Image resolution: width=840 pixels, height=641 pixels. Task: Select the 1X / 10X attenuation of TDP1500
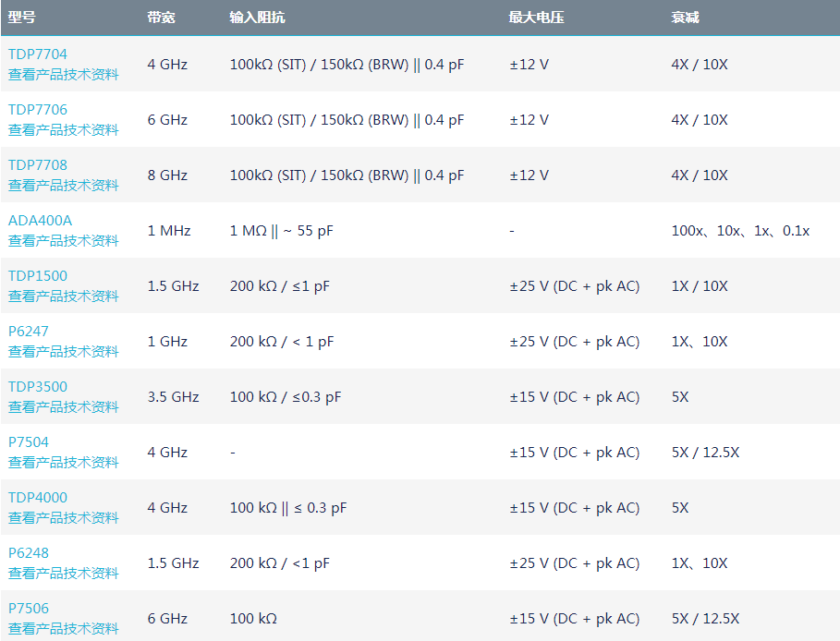(700, 286)
